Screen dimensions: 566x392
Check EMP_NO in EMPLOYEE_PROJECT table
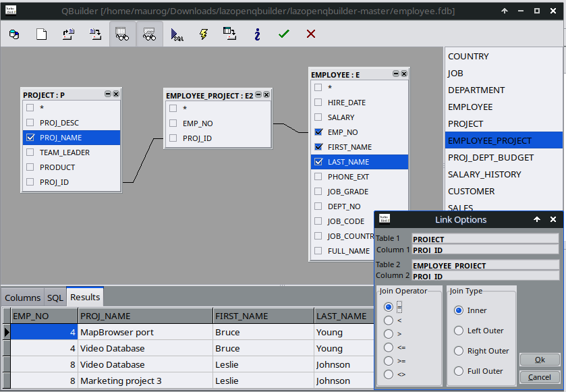click(x=173, y=123)
